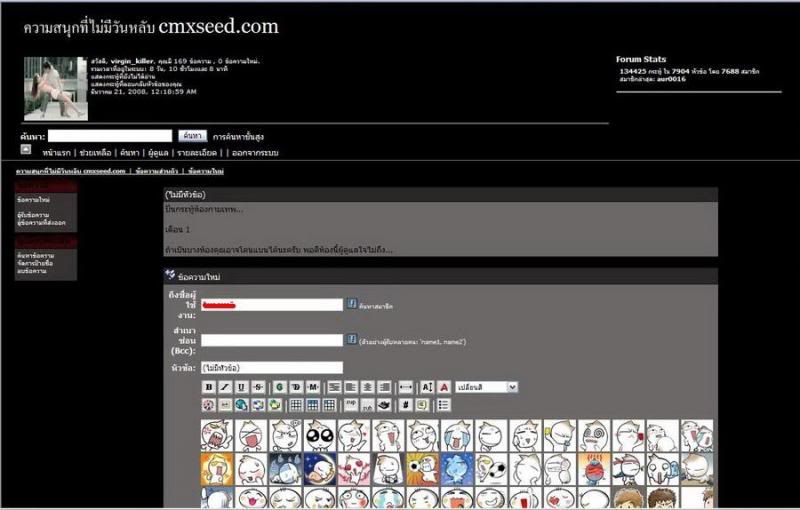
Task: Open search messages in left sidebar
Action: (x=36, y=255)
